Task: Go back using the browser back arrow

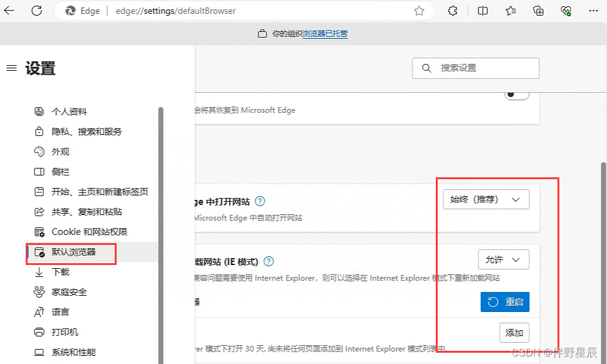Action: pos(9,11)
